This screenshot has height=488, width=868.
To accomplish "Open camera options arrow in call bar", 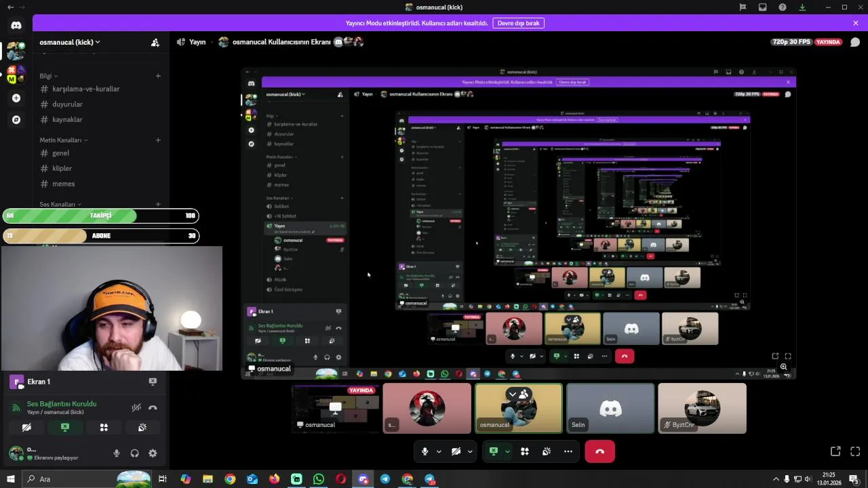I will click(470, 451).
